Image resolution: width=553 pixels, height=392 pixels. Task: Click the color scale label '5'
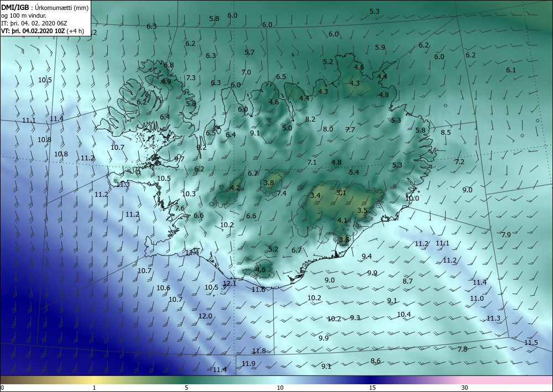click(186, 388)
